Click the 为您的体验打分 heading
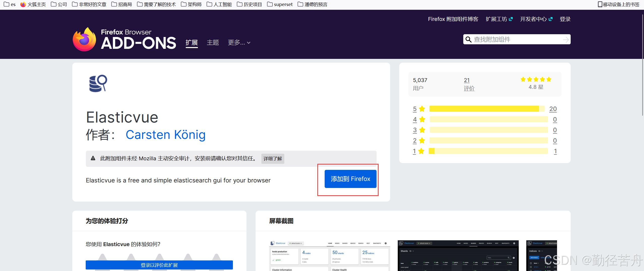Screen dimensions: 644x271 (107, 221)
